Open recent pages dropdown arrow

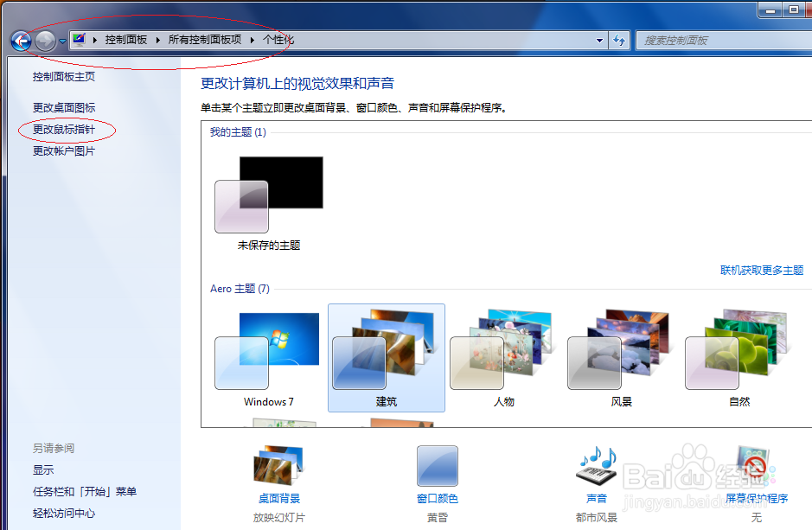pos(62,42)
